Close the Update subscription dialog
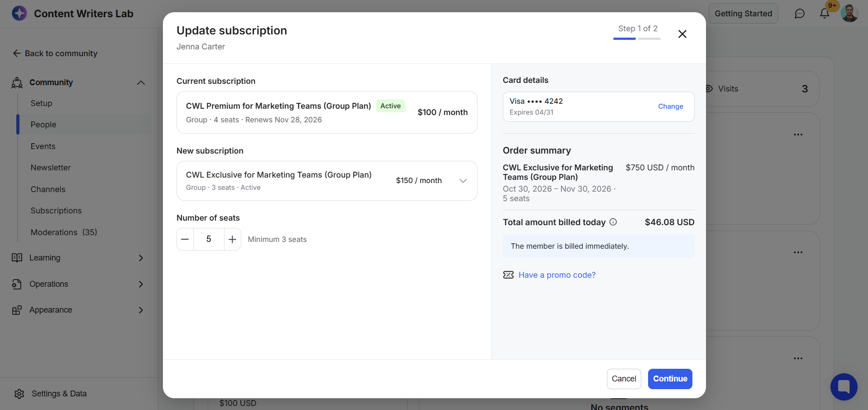 [x=682, y=34]
